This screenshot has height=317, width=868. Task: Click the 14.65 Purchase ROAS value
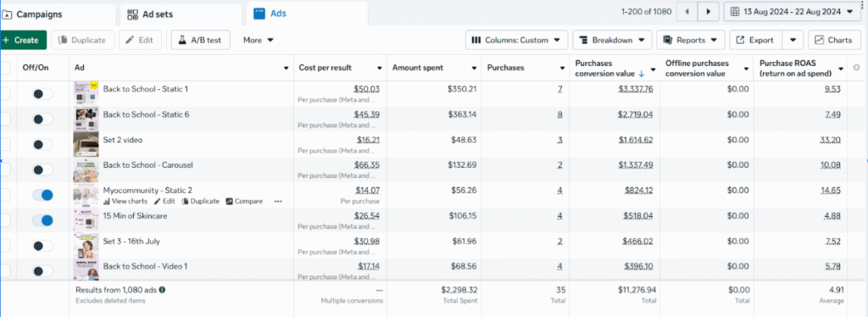[x=831, y=191]
